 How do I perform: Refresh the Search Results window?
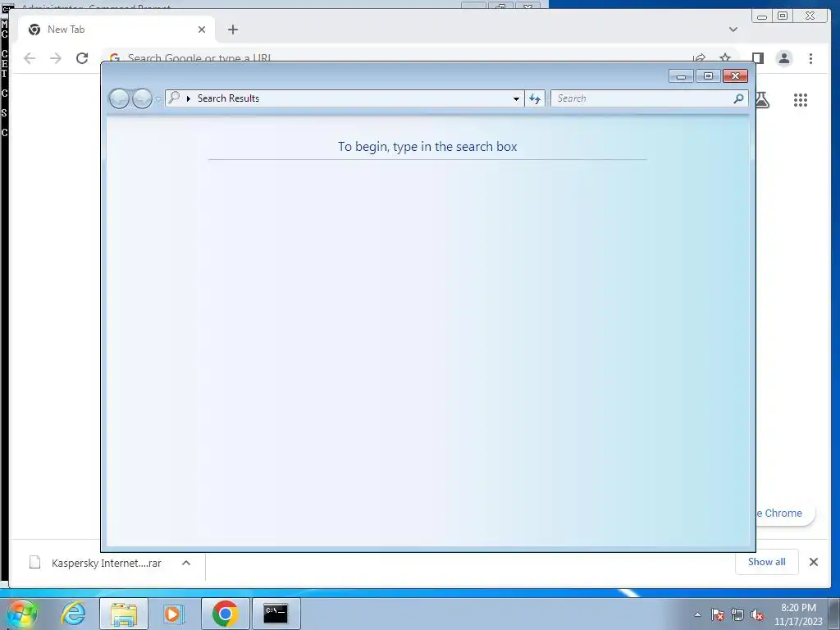[535, 98]
